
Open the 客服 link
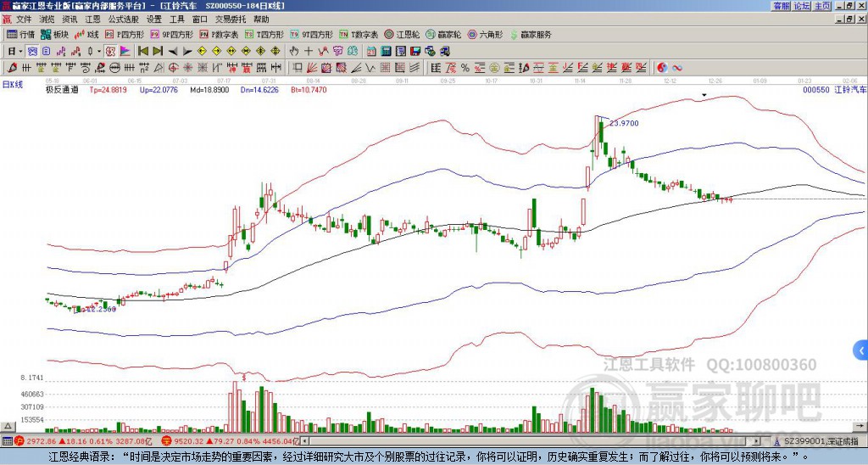coord(782,6)
